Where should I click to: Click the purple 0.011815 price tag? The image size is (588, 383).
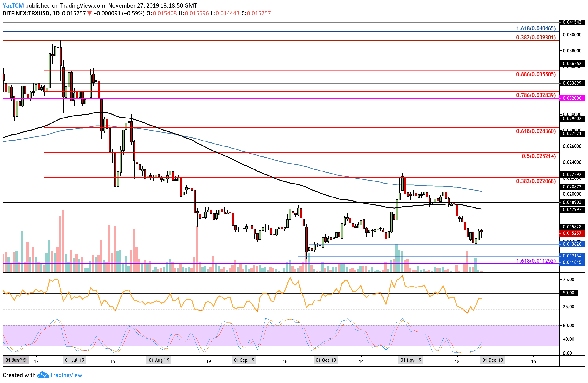[572, 262]
